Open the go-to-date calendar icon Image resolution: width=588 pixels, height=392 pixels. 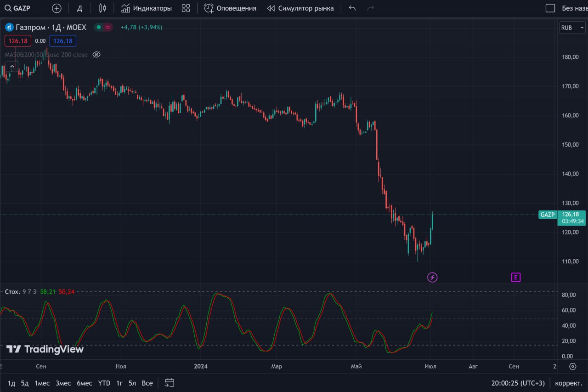[170, 383]
